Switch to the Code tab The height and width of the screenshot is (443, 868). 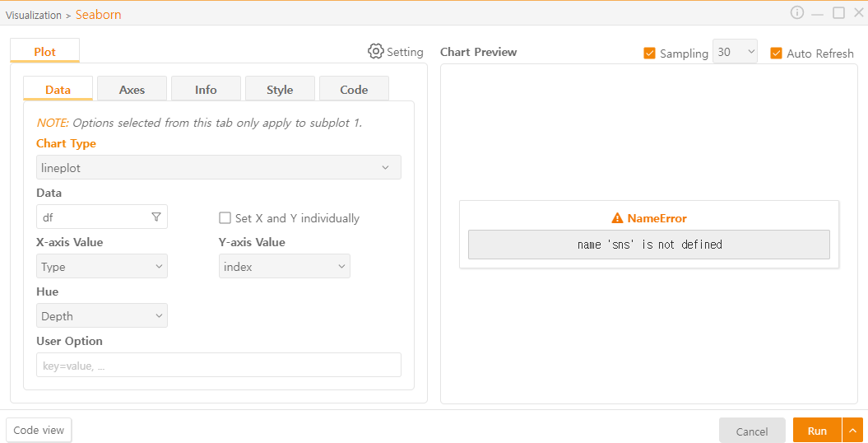coord(354,90)
